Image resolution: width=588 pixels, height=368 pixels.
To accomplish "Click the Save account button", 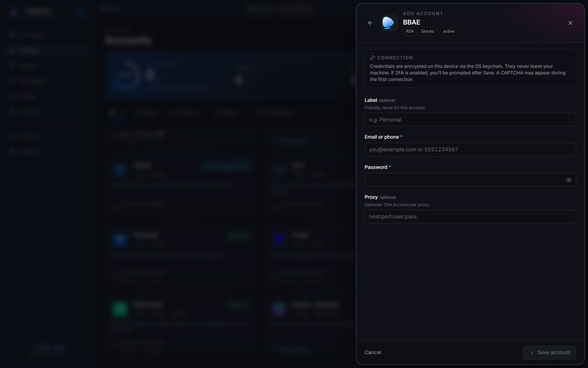I will pyautogui.click(x=549, y=353).
